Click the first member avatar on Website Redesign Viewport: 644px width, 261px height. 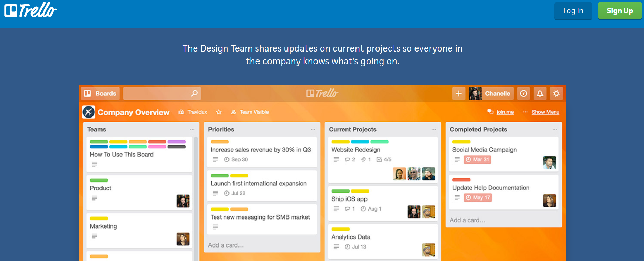pos(399,174)
